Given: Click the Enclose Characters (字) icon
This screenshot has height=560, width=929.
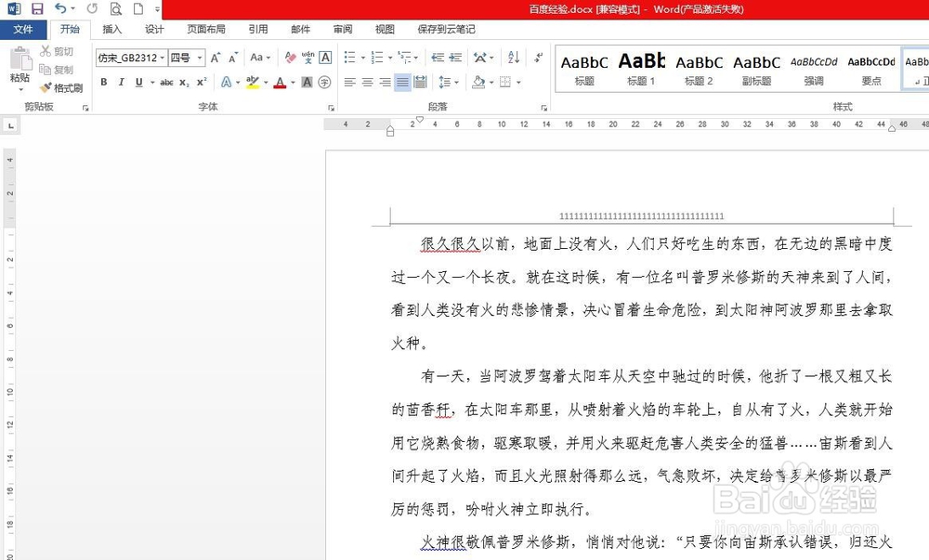Looking at the screenshot, I should [324, 83].
